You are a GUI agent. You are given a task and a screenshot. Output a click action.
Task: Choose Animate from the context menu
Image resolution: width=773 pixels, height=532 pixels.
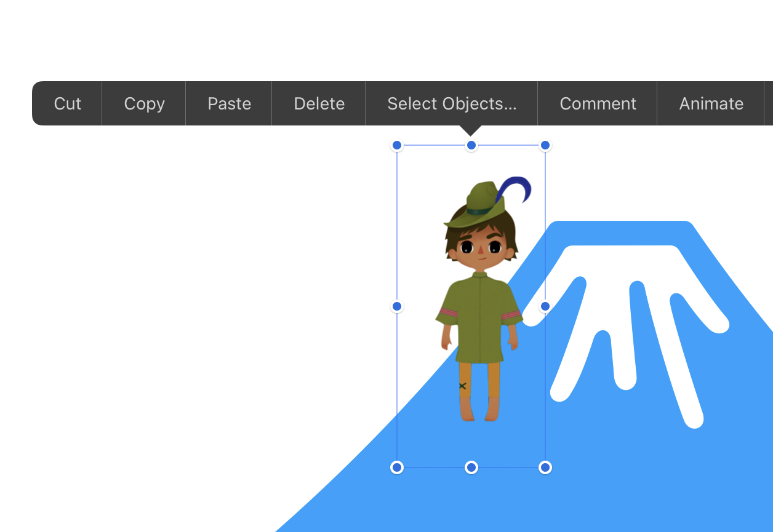click(711, 103)
